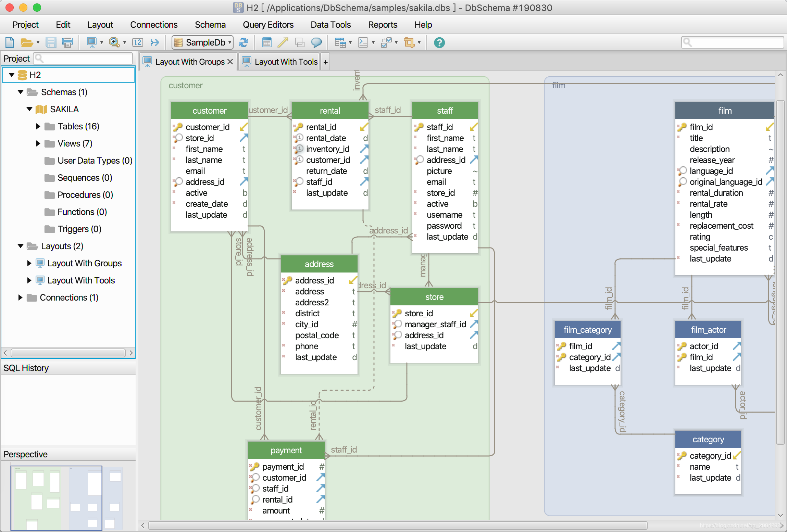The width and height of the screenshot is (787, 532).
Task: Select the save project icon
Action: coord(51,43)
